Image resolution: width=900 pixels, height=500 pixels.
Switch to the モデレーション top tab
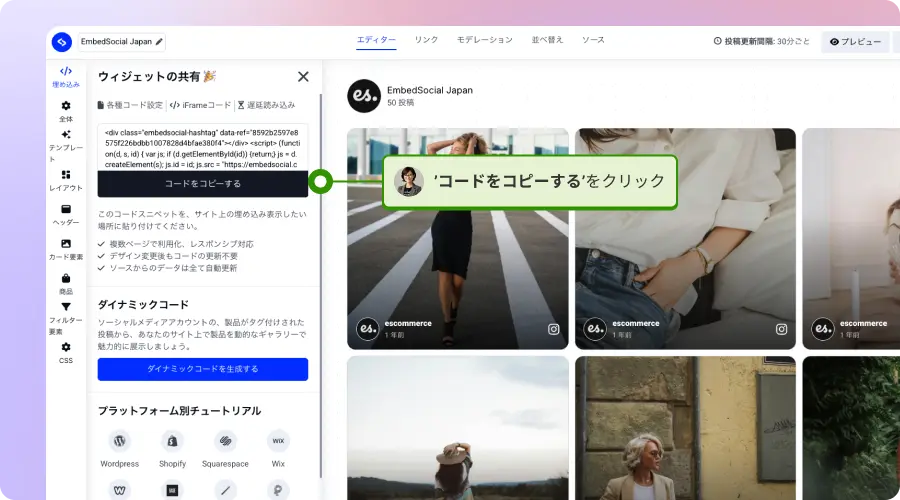tap(484, 40)
